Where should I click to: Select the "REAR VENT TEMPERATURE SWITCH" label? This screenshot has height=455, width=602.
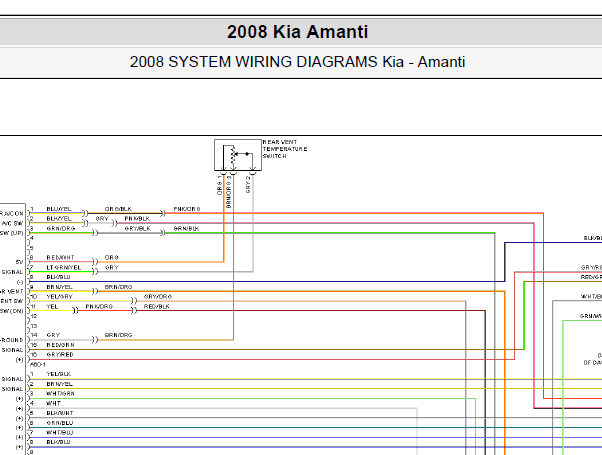[285, 149]
